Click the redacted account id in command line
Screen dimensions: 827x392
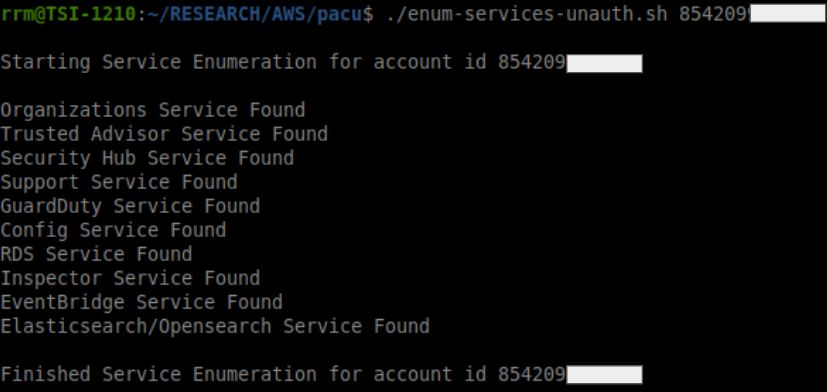[x=787, y=14]
